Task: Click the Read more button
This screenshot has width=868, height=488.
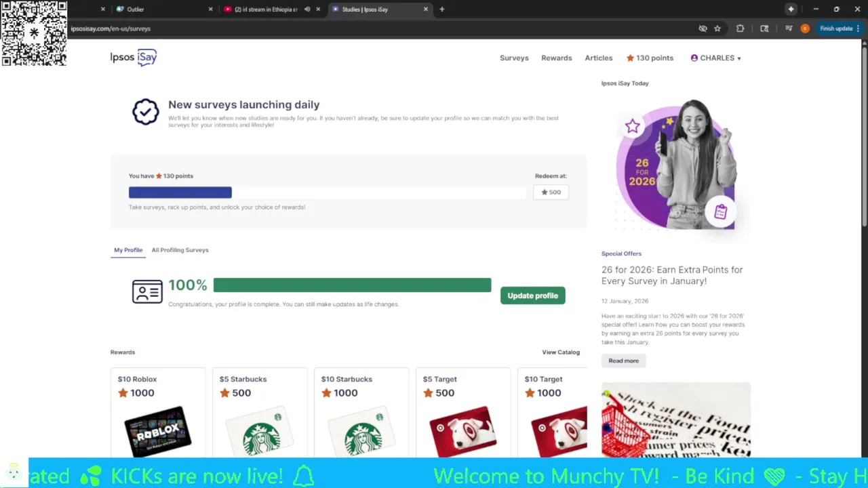Action: (x=624, y=361)
